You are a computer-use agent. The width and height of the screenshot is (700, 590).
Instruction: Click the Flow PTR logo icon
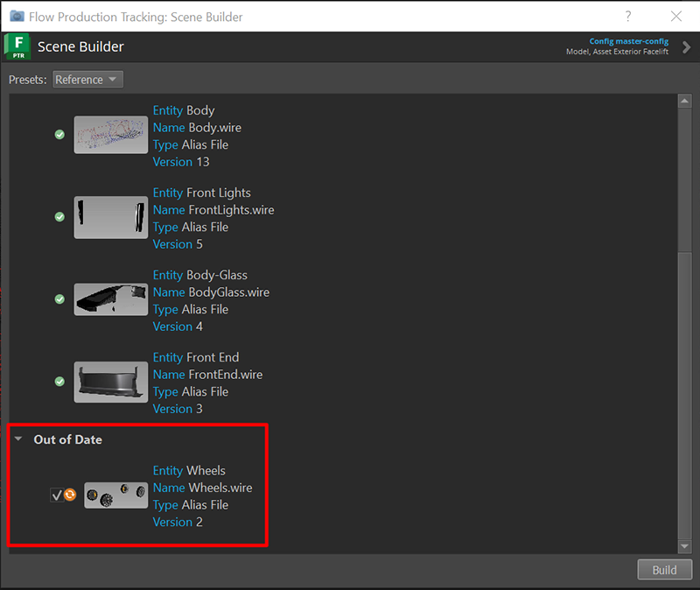click(17, 46)
